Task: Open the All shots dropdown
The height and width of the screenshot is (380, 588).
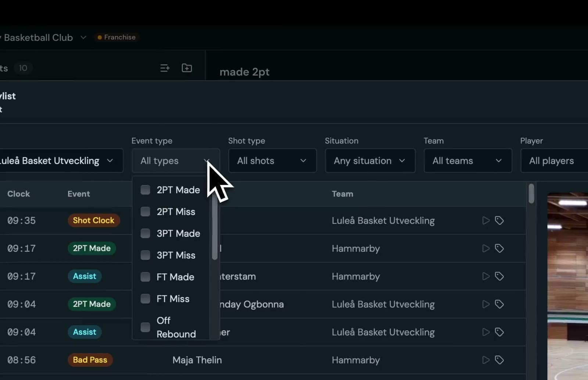Action: pos(272,161)
